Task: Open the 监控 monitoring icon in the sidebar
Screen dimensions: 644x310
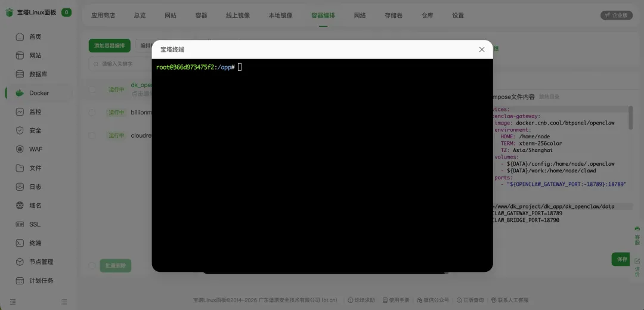Action: 20,111
